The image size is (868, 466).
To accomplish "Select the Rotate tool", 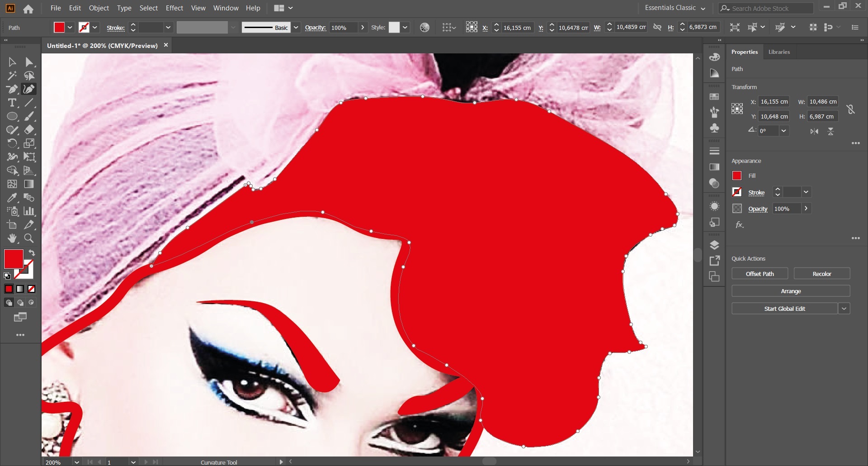I will pos(12,143).
